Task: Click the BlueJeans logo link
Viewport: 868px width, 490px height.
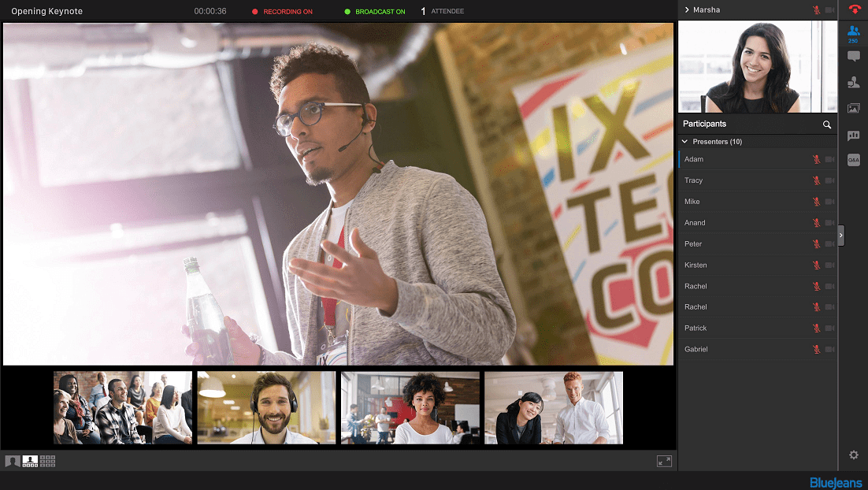Action: [835, 482]
